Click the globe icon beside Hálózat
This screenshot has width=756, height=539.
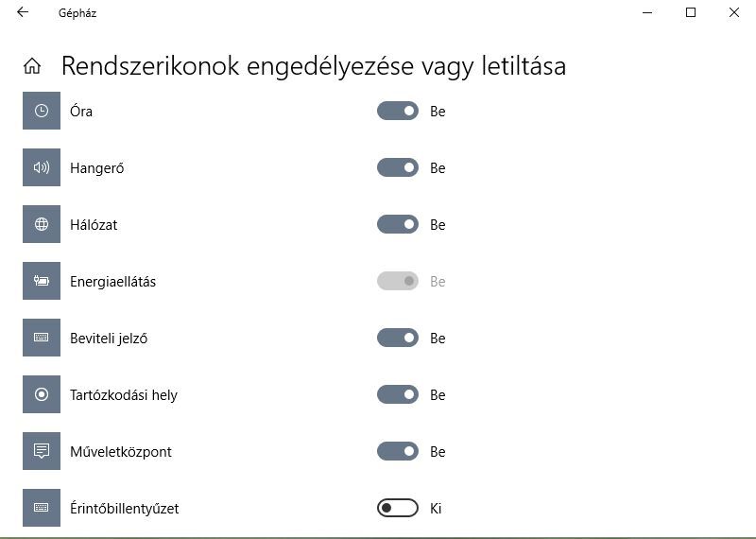42,225
